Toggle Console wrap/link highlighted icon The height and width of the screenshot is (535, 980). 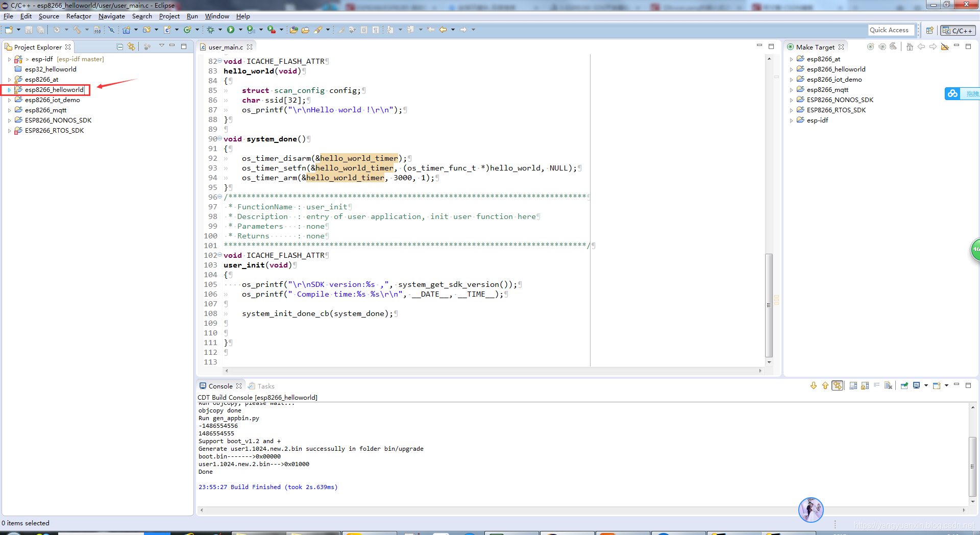838,385
